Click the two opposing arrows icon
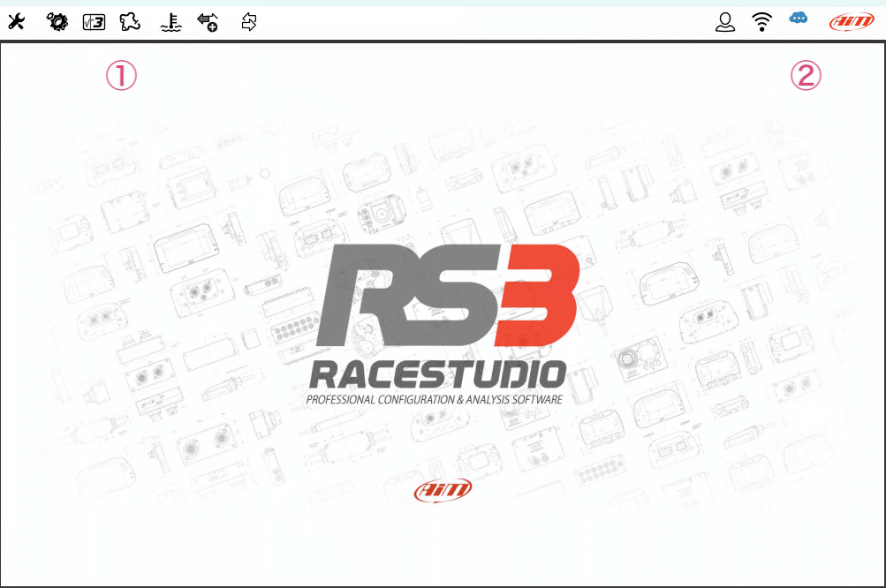Image resolution: width=886 pixels, height=588 pixels. [249, 22]
